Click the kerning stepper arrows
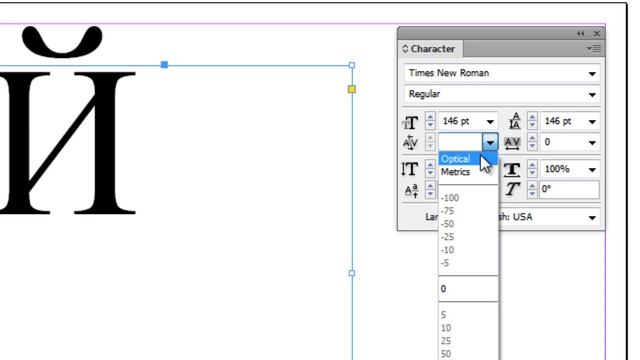This screenshot has width=640, height=360. [430, 142]
